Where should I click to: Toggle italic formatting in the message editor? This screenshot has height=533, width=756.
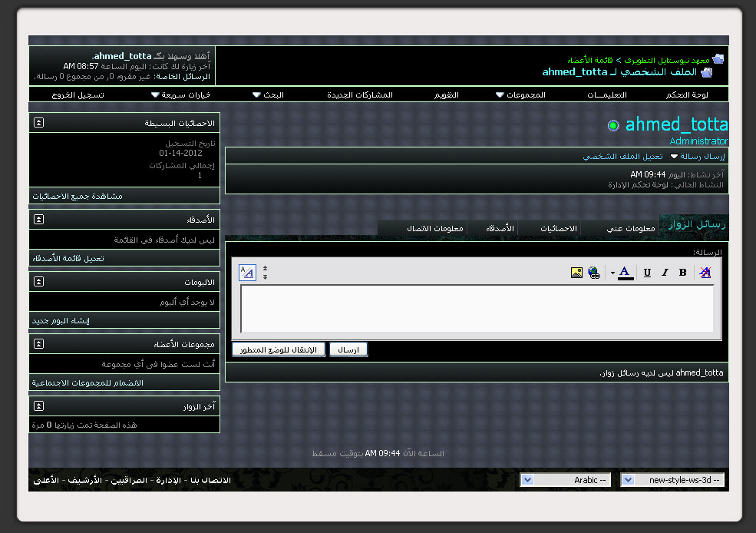click(665, 273)
